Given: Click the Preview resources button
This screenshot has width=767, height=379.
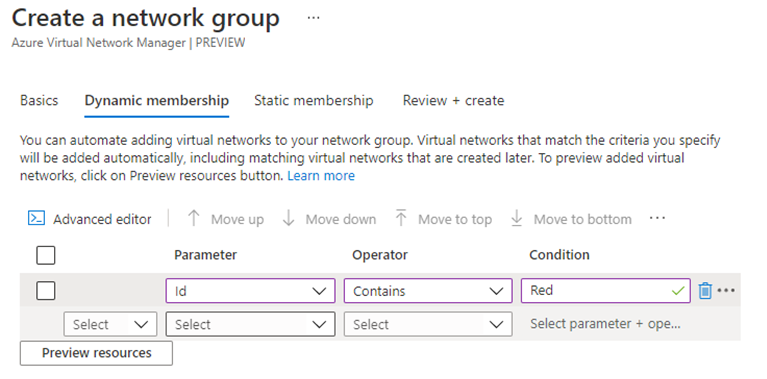Looking at the screenshot, I should [x=96, y=353].
